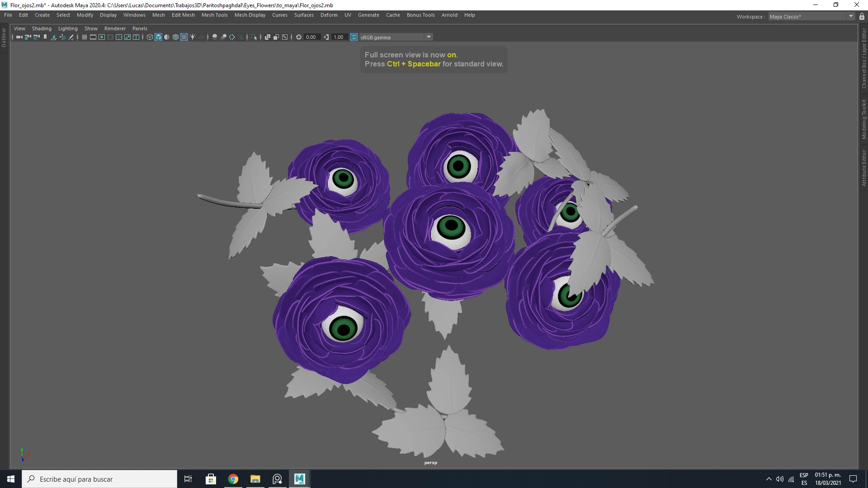Viewport: 868px width, 488px height.
Task: Toggle Wireframe on Shaded icon
Action: (x=175, y=37)
